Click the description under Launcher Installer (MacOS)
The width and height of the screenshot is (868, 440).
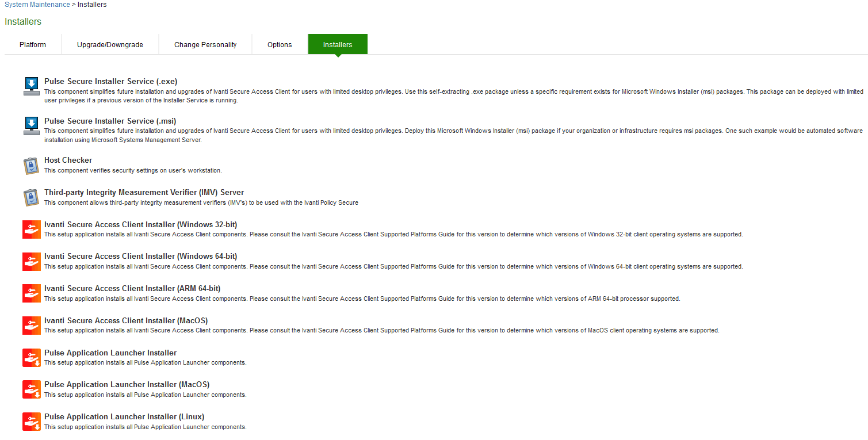coord(146,395)
